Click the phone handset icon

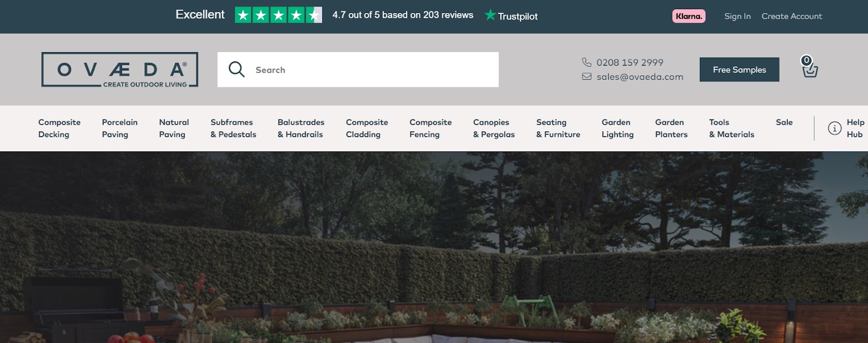tap(586, 62)
